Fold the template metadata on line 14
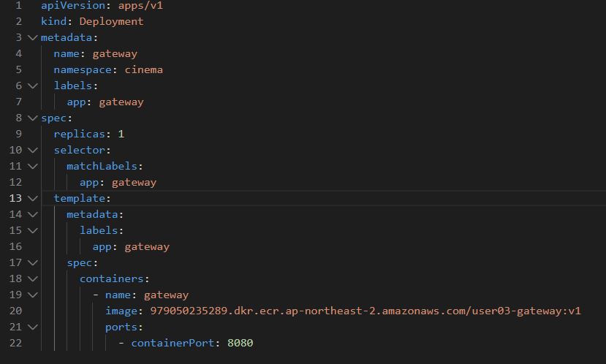606x364 pixels. coord(33,214)
